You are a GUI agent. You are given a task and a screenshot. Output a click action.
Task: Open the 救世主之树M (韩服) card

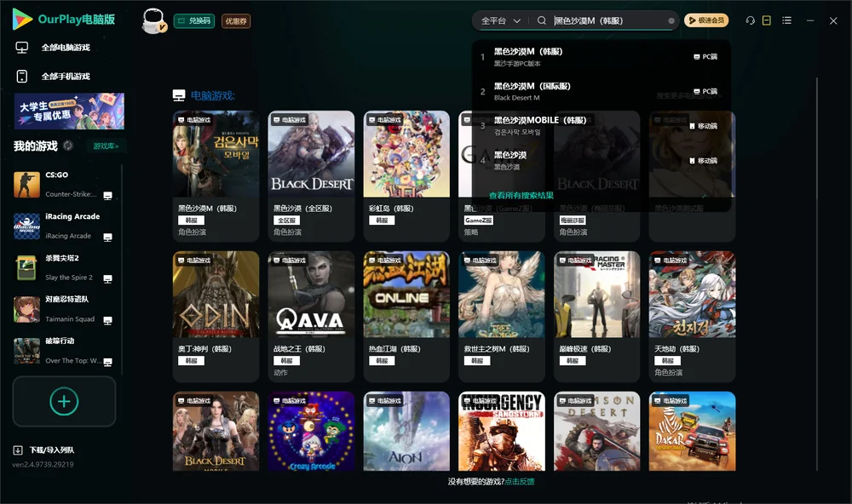click(x=502, y=316)
